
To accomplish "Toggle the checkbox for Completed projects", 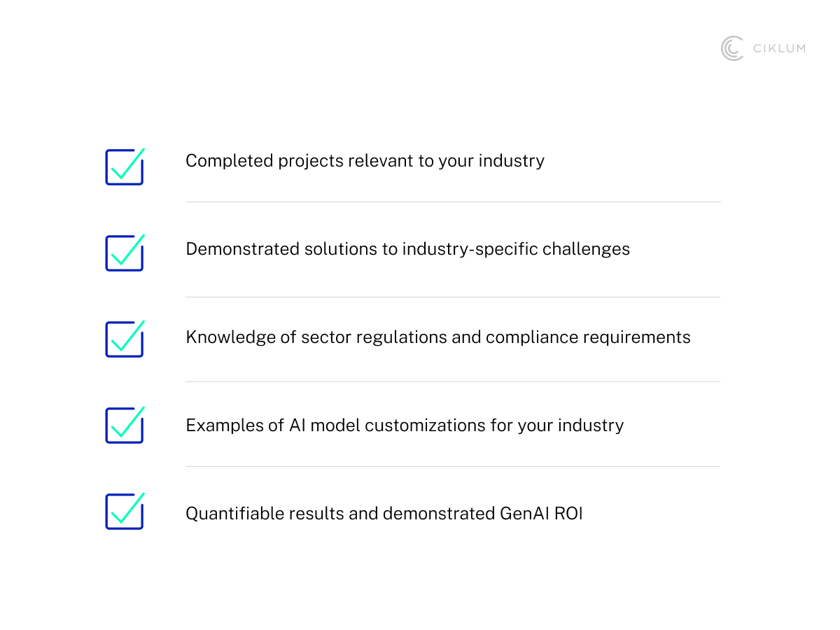I will (125, 167).
